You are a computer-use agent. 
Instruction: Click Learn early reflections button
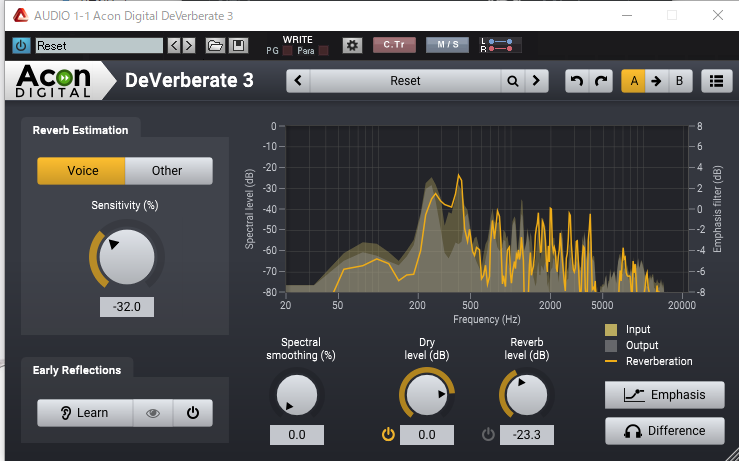pyautogui.click(x=85, y=413)
